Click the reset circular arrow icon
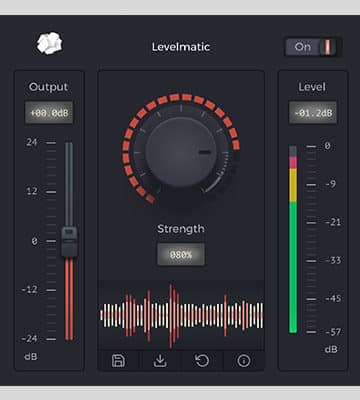The image size is (360, 400). click(202, 361)
